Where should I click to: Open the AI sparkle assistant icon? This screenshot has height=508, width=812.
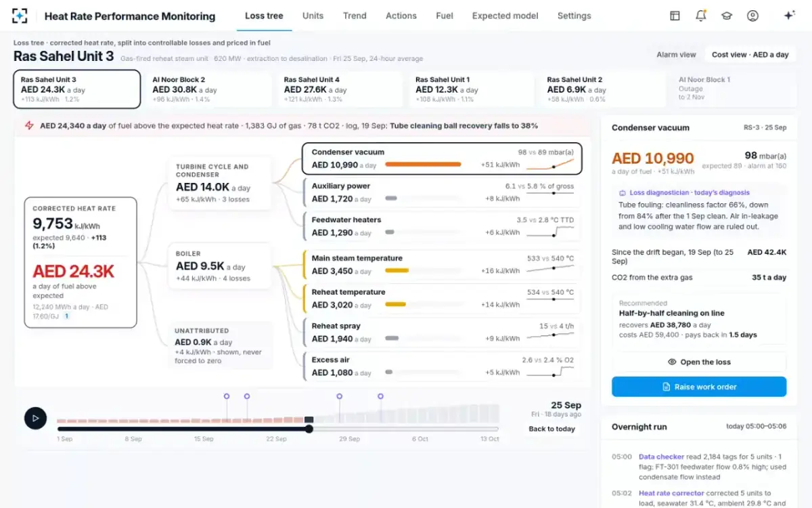[x=789, y=16]
